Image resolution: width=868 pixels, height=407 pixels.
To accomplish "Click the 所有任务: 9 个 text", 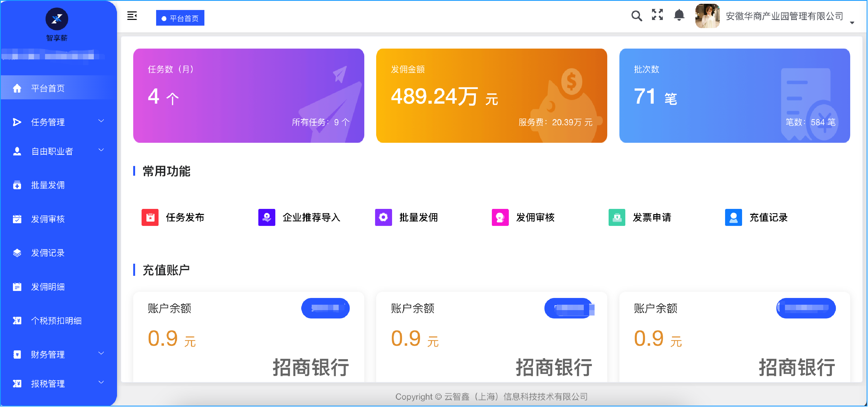I will coord(320,122).
